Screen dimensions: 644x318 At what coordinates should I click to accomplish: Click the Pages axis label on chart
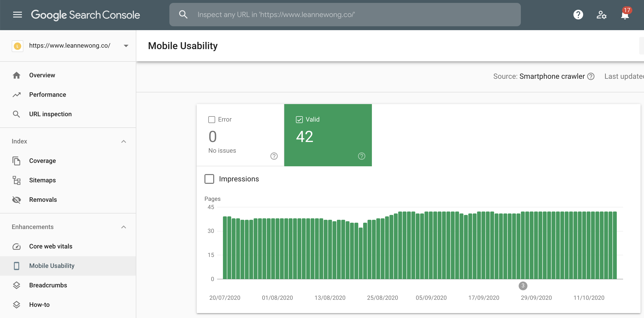tap(212, 199)
